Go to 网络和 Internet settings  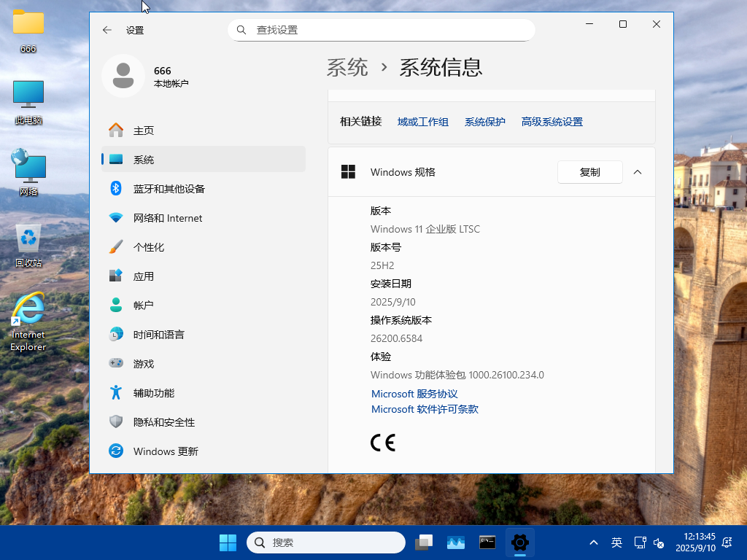[204, 217]
